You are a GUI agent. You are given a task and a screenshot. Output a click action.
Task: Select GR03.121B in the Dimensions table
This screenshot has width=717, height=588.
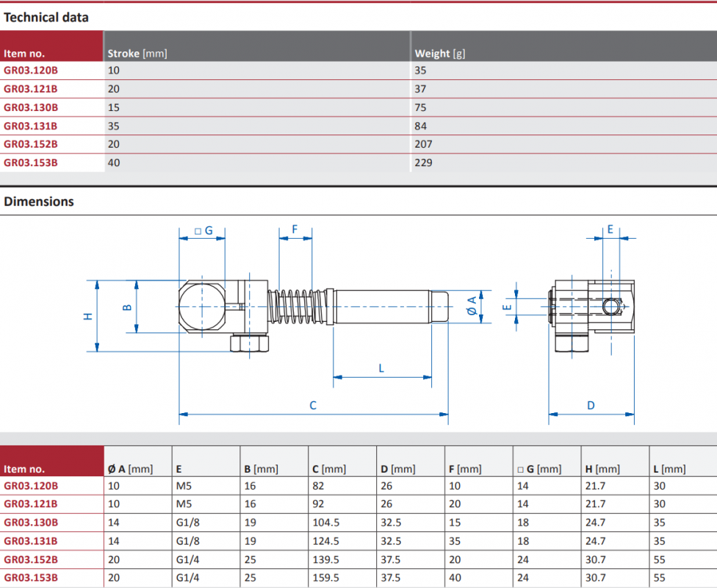click(31, 503)
